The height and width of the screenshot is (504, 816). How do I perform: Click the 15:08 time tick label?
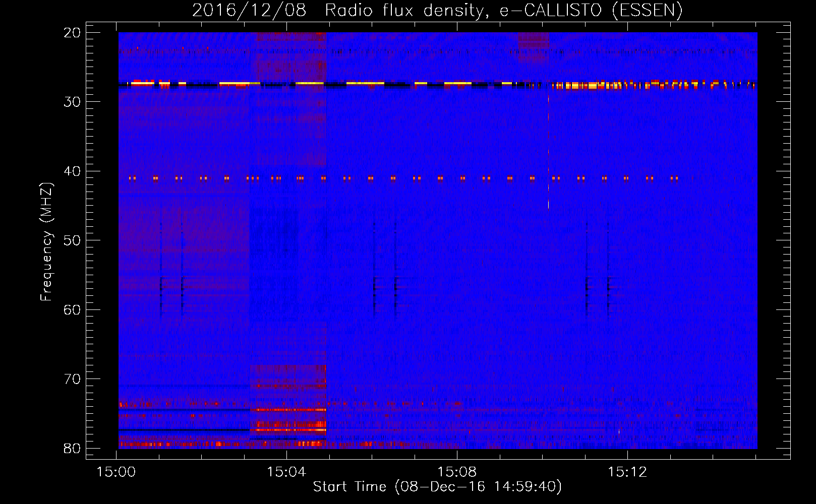[457, 472]
